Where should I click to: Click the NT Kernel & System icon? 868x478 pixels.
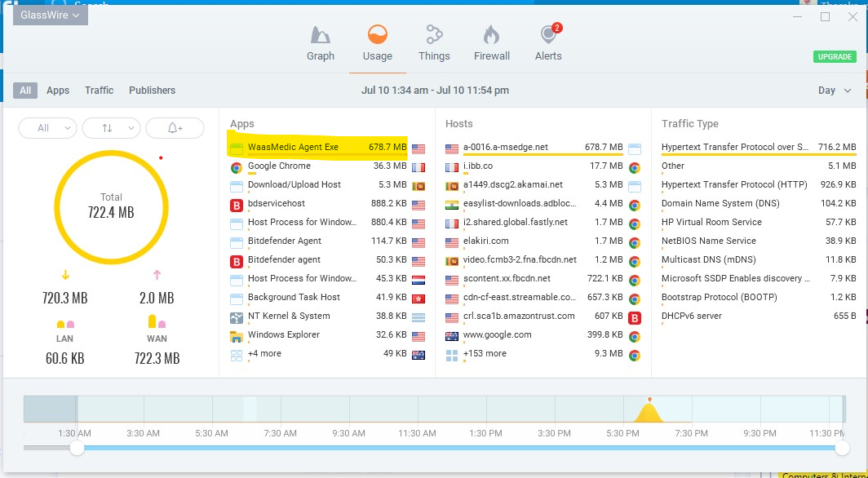pyautogui.click(x=237, y=317)
